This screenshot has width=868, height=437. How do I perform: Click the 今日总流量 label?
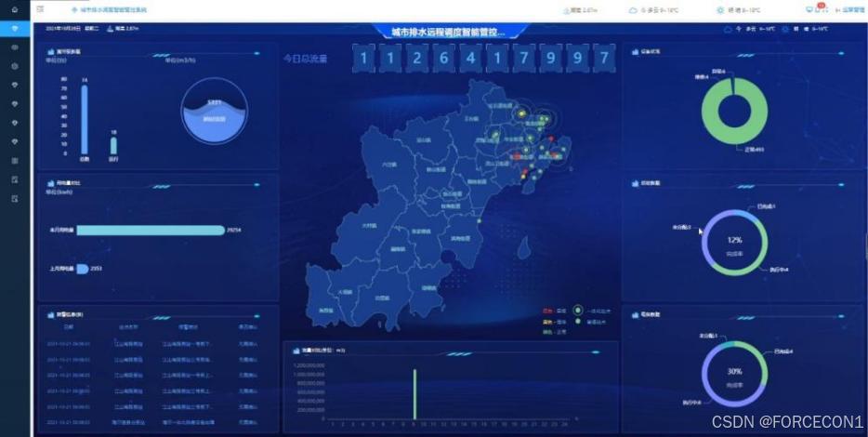coord(305,59)
